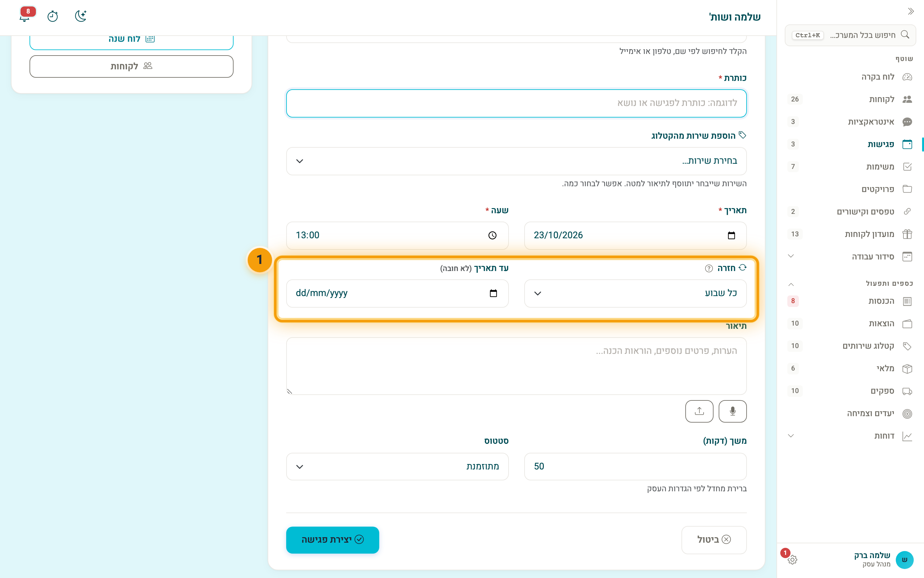The width and height of the screenshot is (924, 578).
Task: Click the תיאור description textarea
Action: [x=516, y=366]
